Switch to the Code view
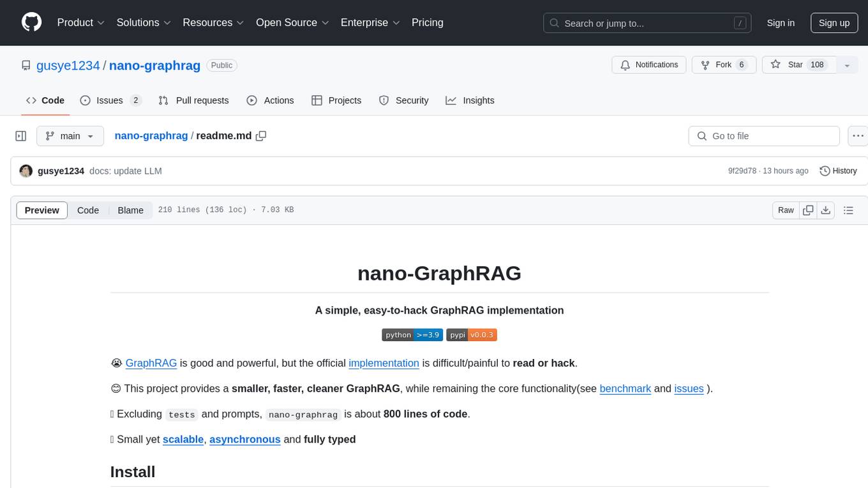The image size is (868, 488). tap(88, 210)
